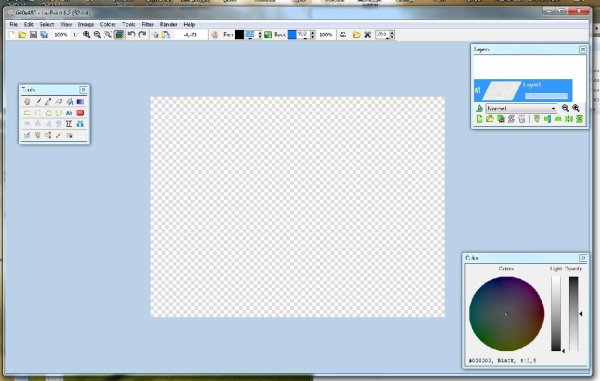Image resolution: width=600 pixels, height=381 pixels.
Task: Select the Rectangle shape tool
Action: (x=27, y=113)
